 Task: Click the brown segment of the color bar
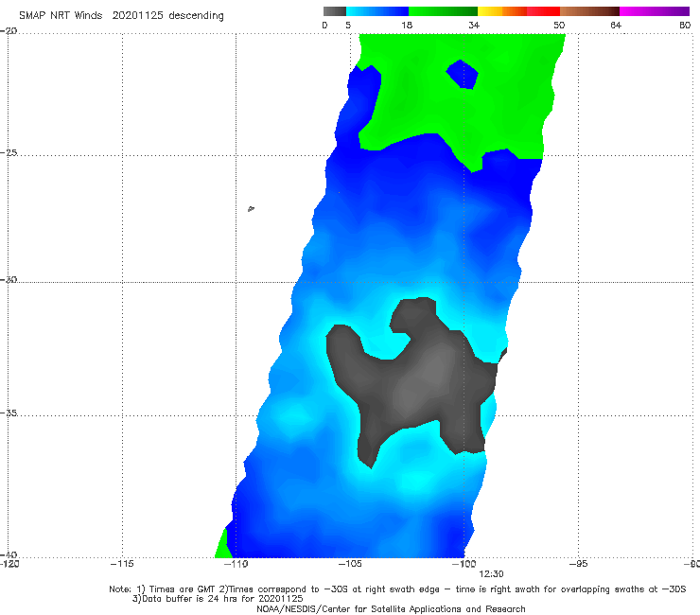589,11
